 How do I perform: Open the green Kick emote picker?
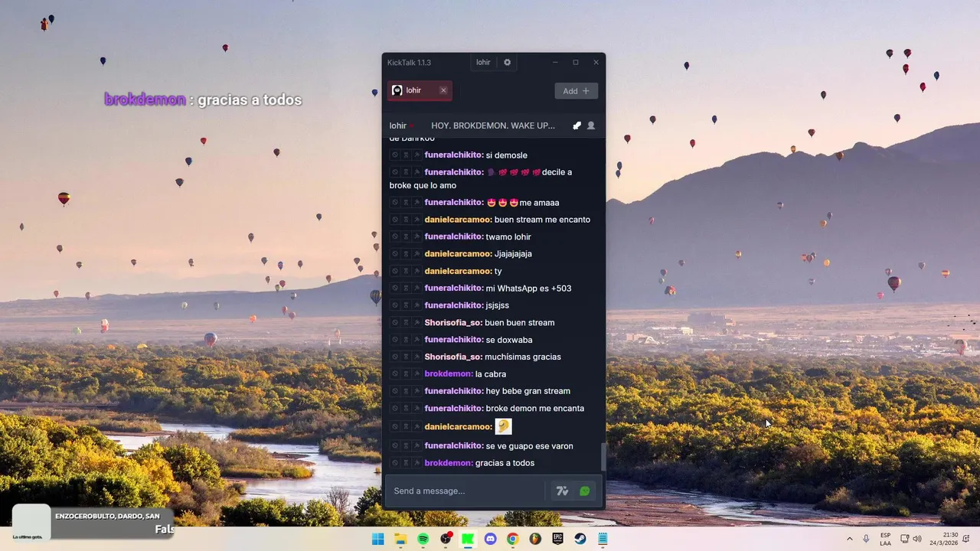click(x=585, y=491)
